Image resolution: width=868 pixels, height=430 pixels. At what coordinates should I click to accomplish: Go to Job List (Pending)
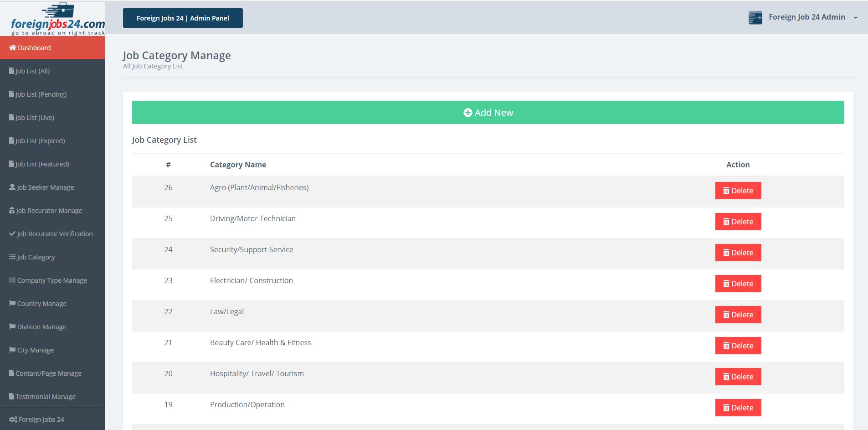(x=52, y=94)
